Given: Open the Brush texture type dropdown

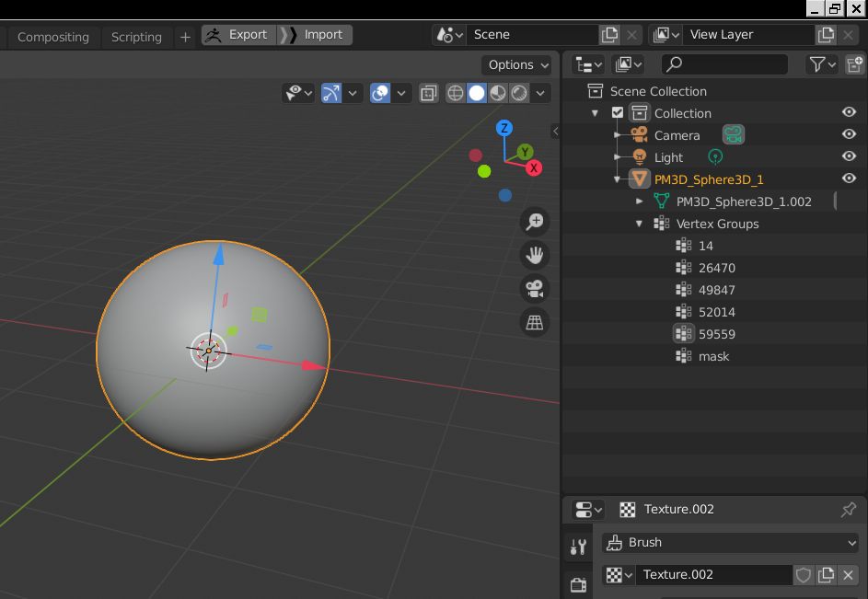Looking at the screenshot, I should tap(730, 543).
